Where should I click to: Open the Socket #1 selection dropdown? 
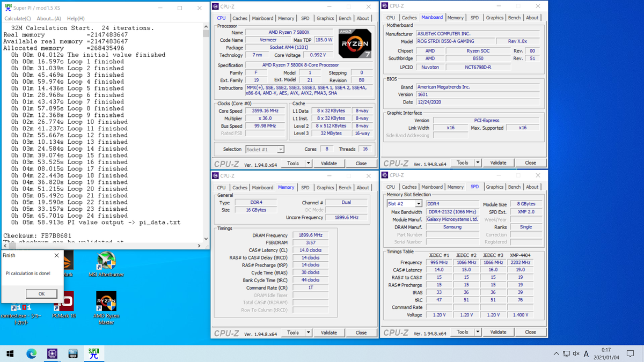coord(281,149)
